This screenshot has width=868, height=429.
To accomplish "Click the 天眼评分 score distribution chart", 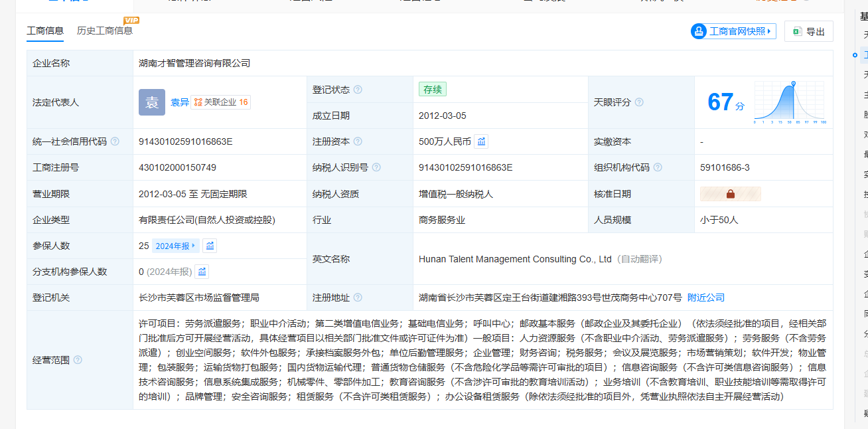I will 789,102.
